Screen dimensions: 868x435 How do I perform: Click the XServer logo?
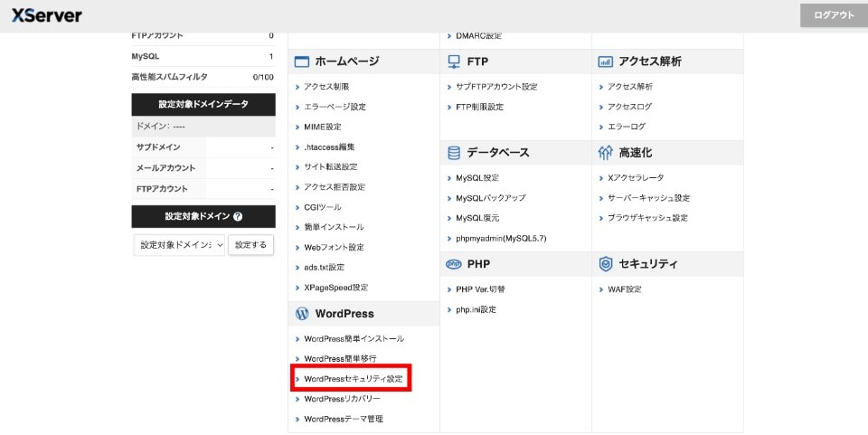pyautogui.click(x=47, y=15)
